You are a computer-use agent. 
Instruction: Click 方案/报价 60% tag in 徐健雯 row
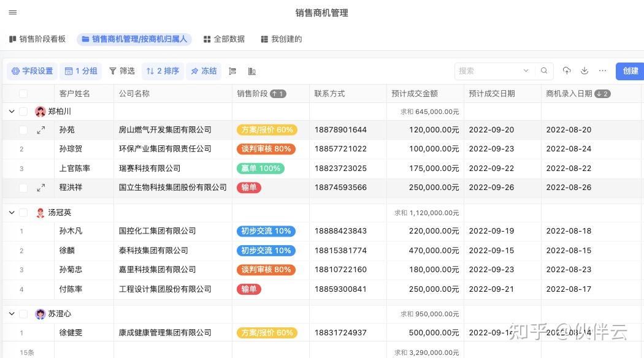[x=267, y=332]
